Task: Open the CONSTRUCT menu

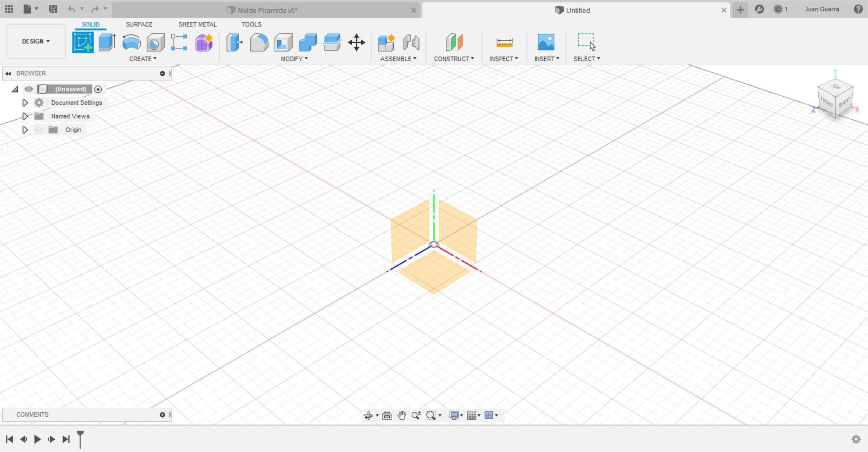Action: [x=454, y=59]
